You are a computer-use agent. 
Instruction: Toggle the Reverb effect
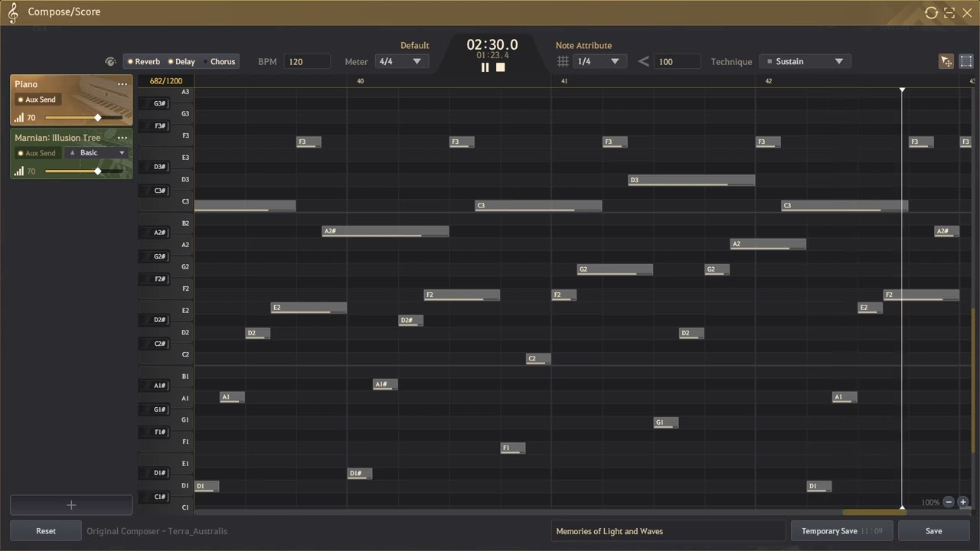click(145, 61)
